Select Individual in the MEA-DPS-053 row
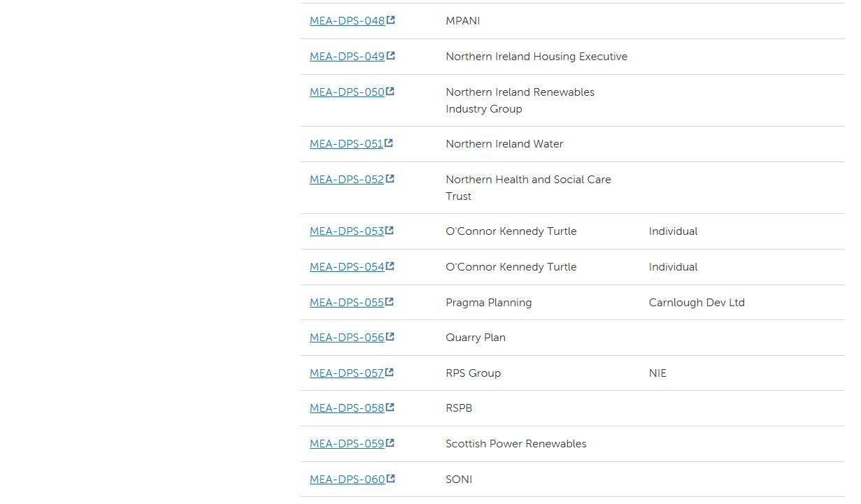861x504 pixels. pyautogui.click(x=674, y=231)
